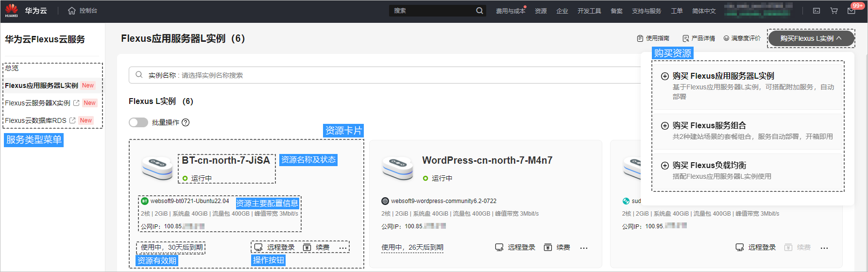The width and height of the screenshot is (868, 272).
Task: Click 续费 on BT-cn-north-7-JiSA card
Action: click(323, 248)
